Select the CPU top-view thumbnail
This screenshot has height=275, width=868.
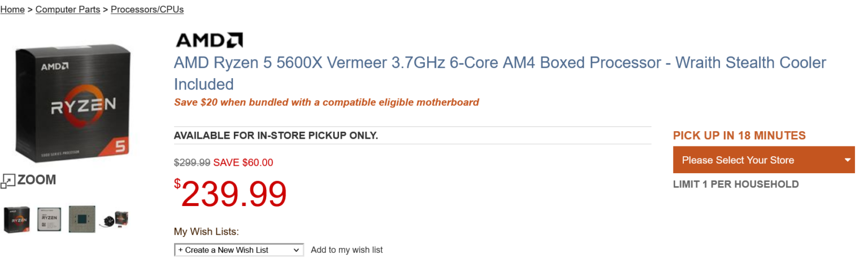[x=49, y=219]
